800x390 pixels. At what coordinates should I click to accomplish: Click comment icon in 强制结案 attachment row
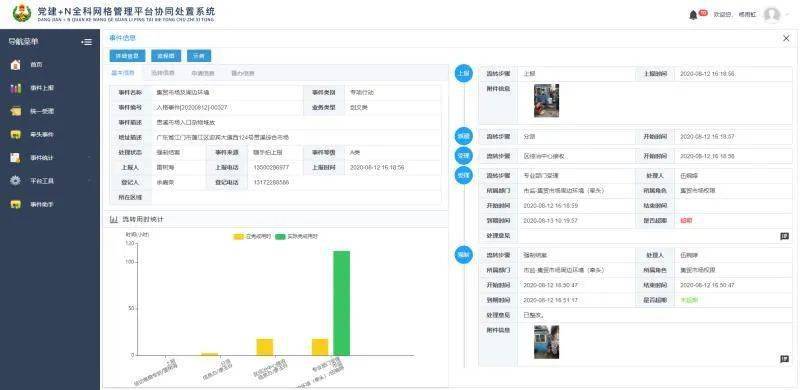point(785,359)
